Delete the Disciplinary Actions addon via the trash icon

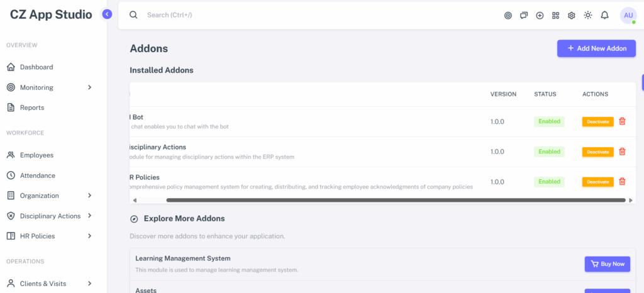(x=622, y=152)
